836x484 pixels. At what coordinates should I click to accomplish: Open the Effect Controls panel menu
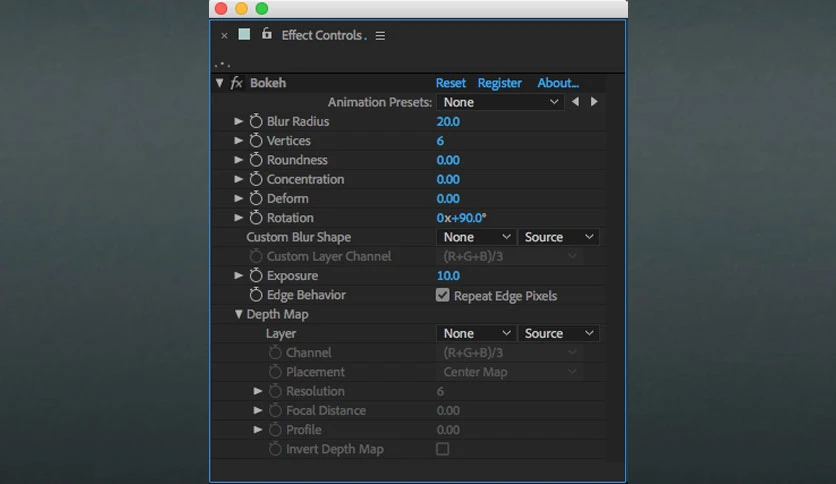pos(380,36)
